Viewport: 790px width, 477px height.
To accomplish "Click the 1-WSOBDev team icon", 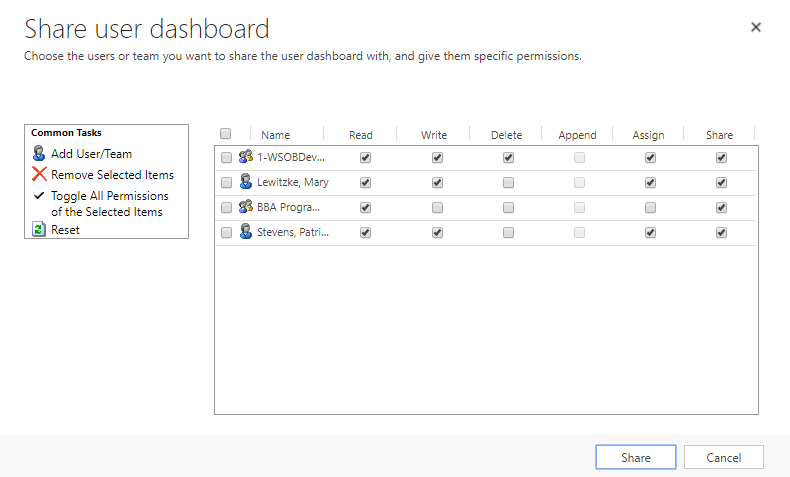I will 245,157.
